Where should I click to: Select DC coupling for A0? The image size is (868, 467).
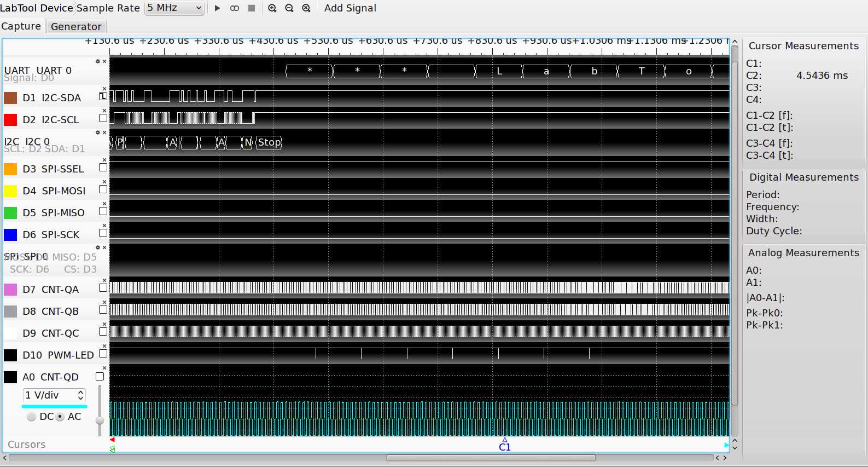click(32, 417)
